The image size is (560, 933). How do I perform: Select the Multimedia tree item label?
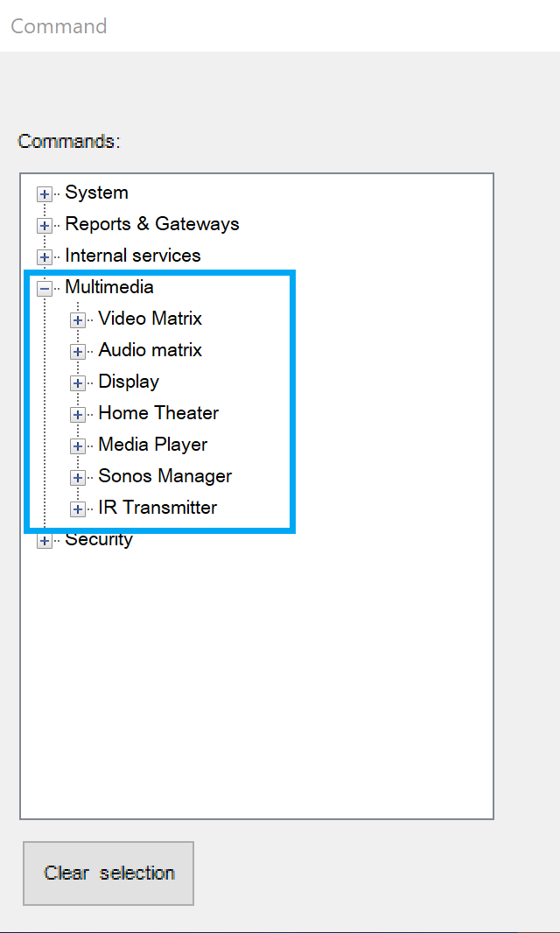pyautogui.click(x=109, y=287)
